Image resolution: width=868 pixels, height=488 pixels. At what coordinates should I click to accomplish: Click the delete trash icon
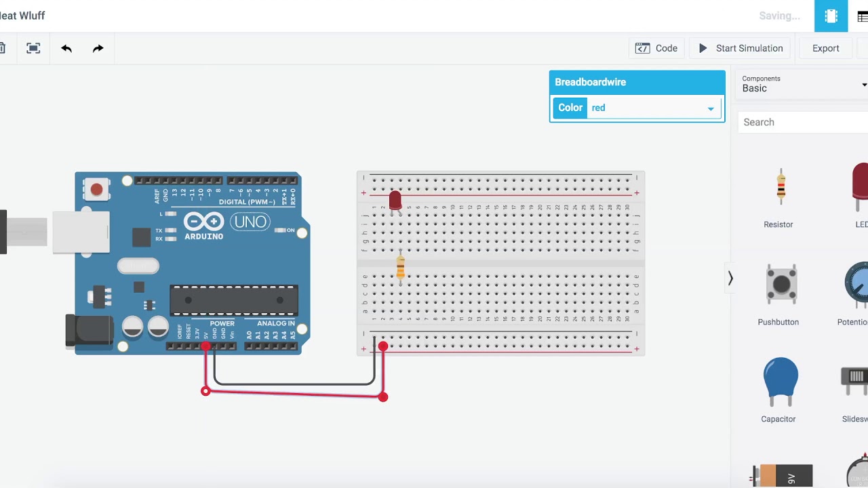(2, 48)
